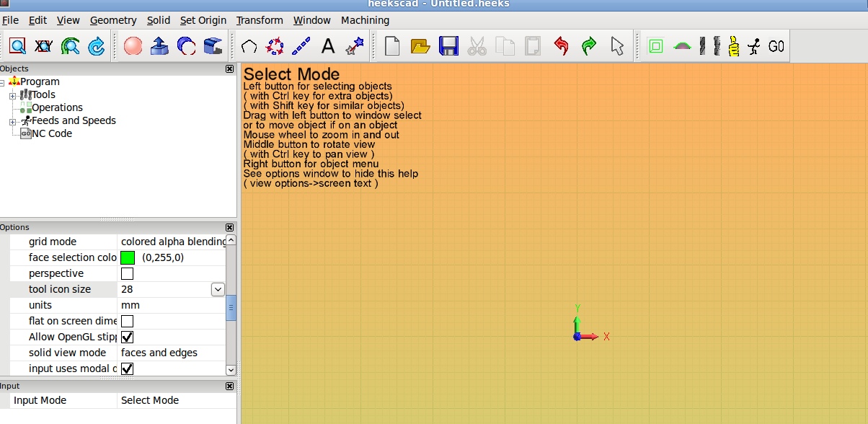The width and height of the screenshot is (868, 424).
Task: Expand the Tools tree node
Action: 12,95
